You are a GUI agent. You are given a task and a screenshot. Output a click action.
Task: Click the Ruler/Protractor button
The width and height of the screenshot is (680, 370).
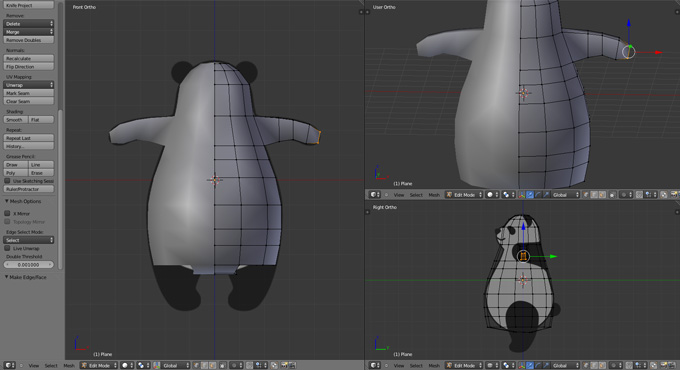point(29,189)
